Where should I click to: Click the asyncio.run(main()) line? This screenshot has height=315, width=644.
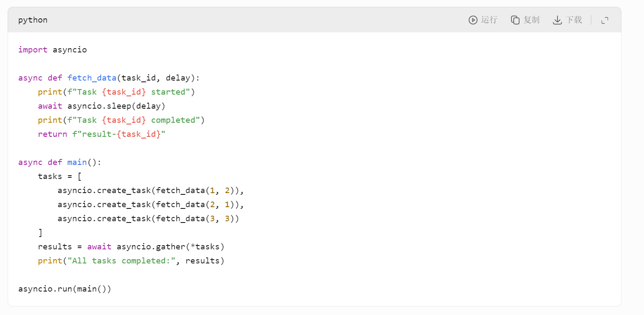[64, 289]
